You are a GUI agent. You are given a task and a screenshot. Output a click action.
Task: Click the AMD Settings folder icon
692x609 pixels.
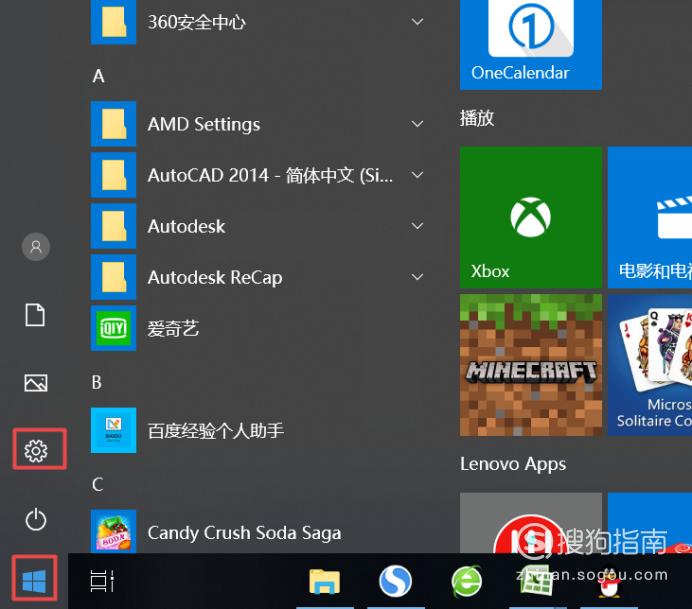click(113, 124)
